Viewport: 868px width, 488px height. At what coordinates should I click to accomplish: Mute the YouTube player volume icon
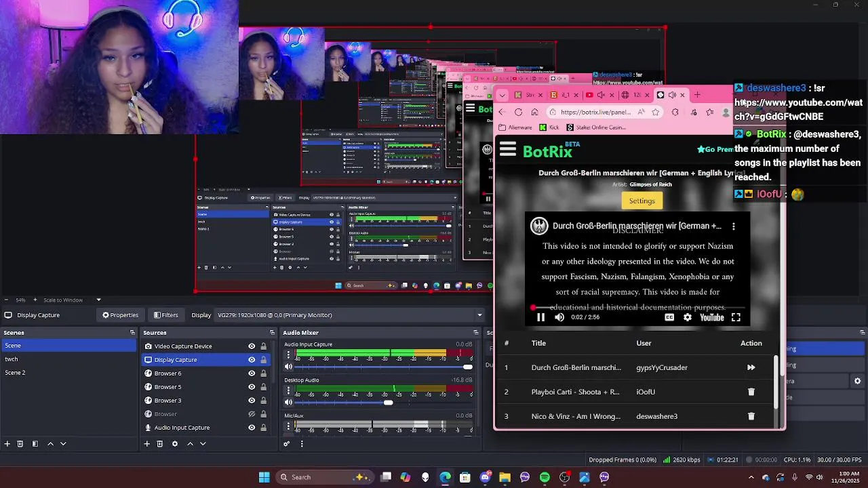pos(559,317)
